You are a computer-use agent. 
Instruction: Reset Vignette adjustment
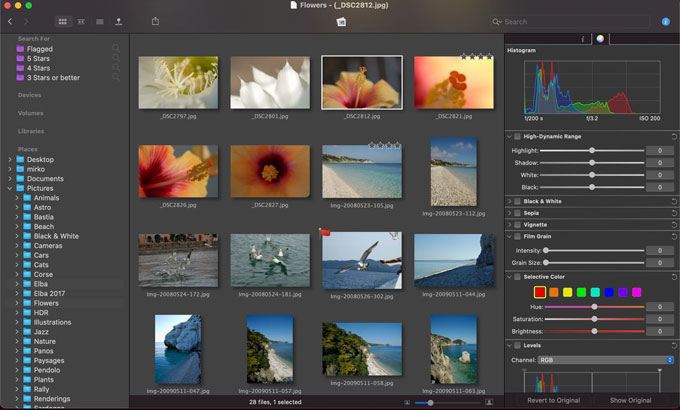[x=674, y=225]
